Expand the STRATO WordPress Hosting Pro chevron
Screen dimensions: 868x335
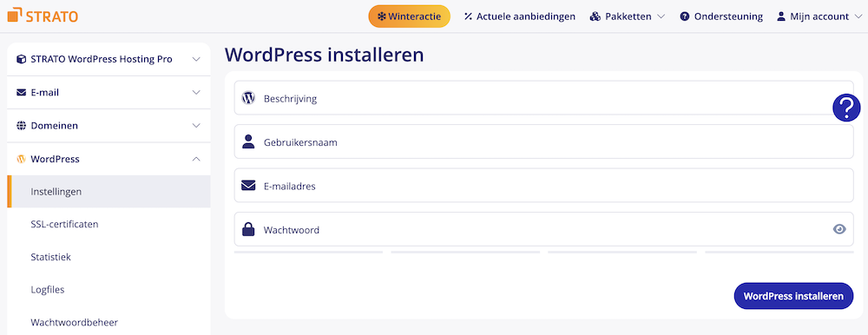pos(196,59)
